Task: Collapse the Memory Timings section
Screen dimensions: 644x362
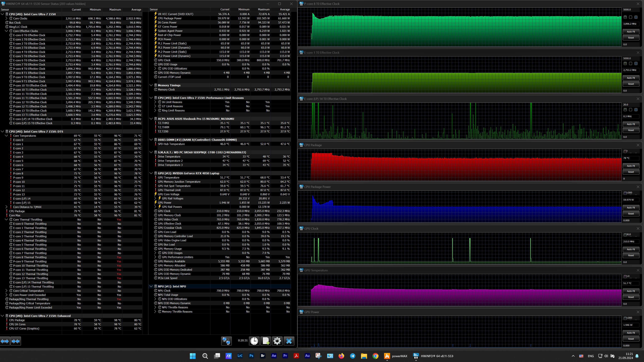Action: (x=151, y=85)
